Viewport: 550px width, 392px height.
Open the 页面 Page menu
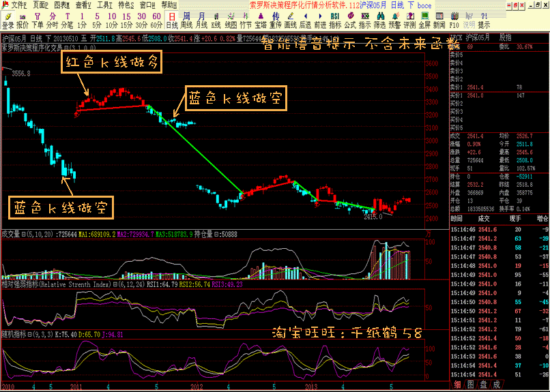[x=40, y=5]
